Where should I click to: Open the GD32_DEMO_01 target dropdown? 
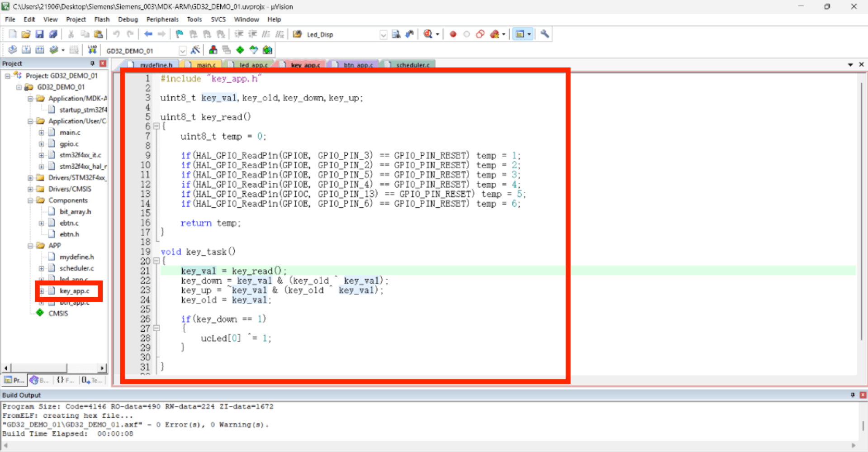[182, 50]
